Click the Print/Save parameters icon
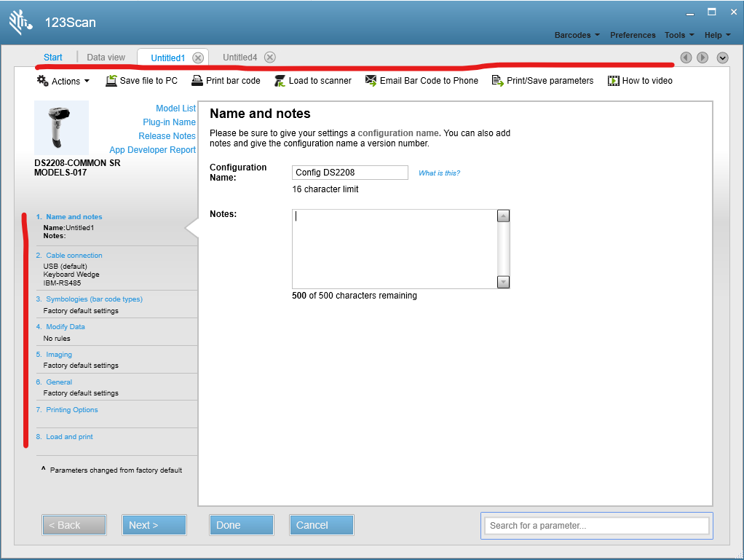 [x=497, y=81]
